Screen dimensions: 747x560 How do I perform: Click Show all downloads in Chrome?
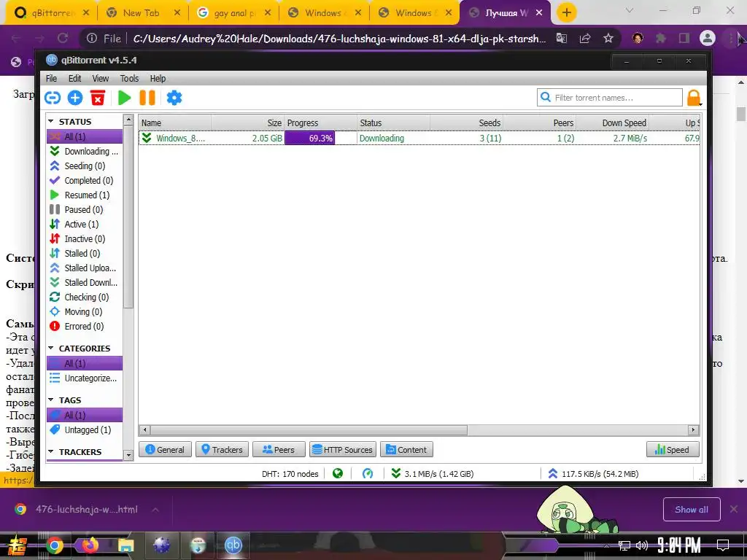[692, 510]
